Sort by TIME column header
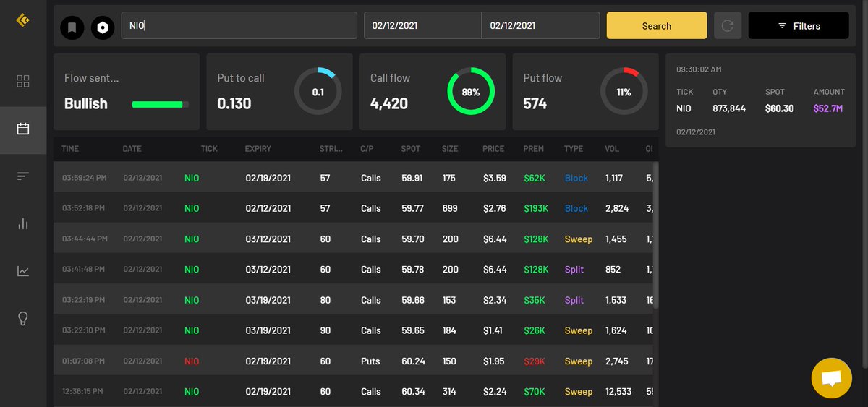This screenshot has height=407, width=868. [x=70, y=149]
